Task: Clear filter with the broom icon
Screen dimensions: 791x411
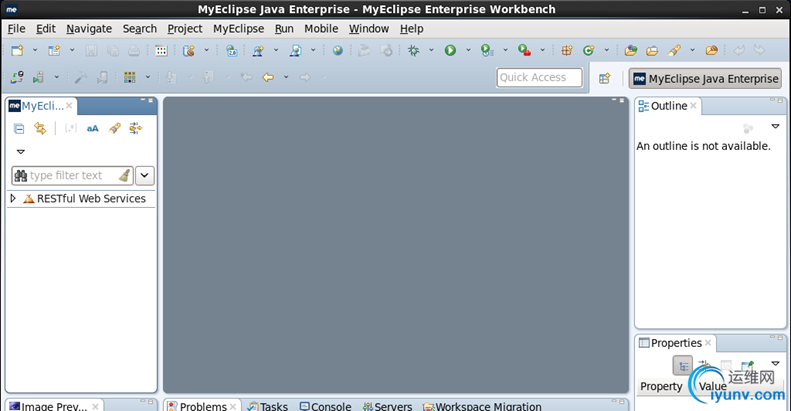Action: 124,175
